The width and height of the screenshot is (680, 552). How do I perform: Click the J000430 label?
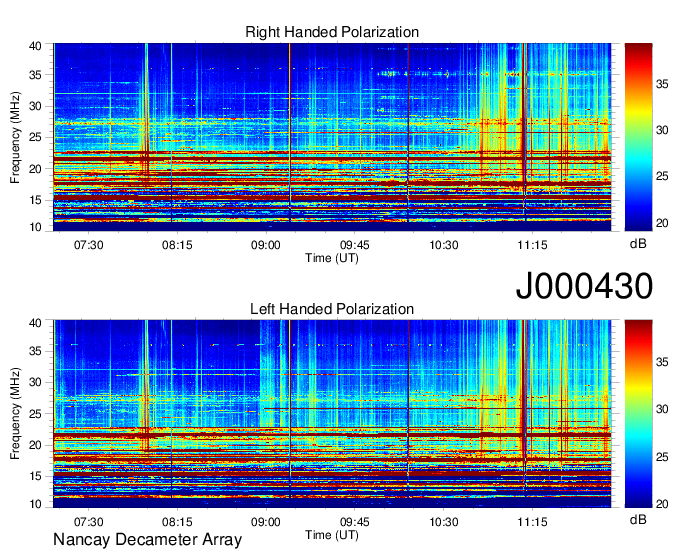(x=584, y=286)
